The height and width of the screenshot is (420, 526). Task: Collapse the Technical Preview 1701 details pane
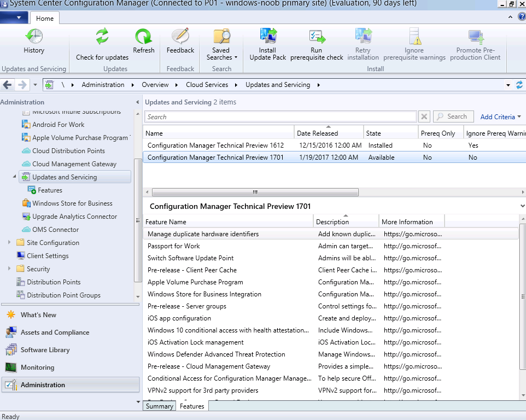point(522,206)
